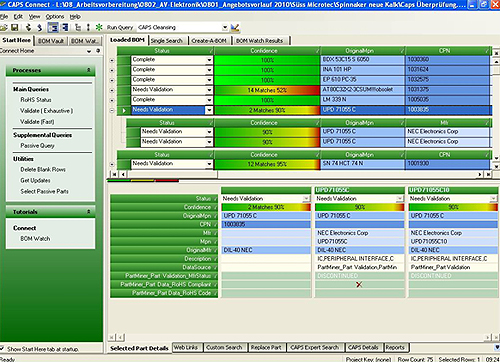
Task: Expand the INA 101 HP row
Action: click(112, 70)
